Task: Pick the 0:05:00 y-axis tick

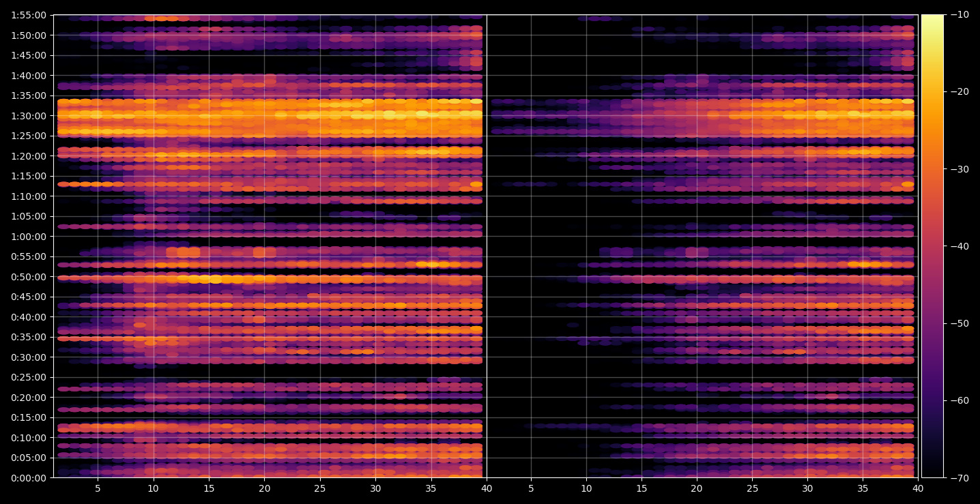Action: pos(29,458)
